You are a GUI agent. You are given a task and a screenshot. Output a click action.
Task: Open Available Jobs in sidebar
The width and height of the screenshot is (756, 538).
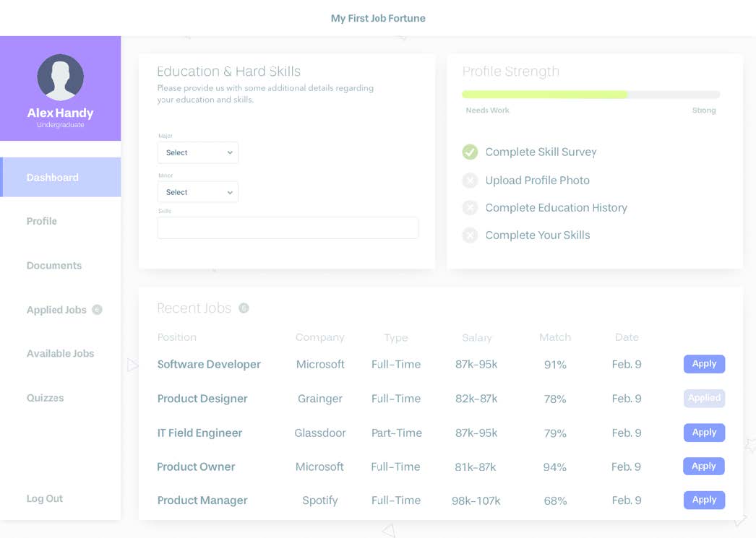click(61, 354)
